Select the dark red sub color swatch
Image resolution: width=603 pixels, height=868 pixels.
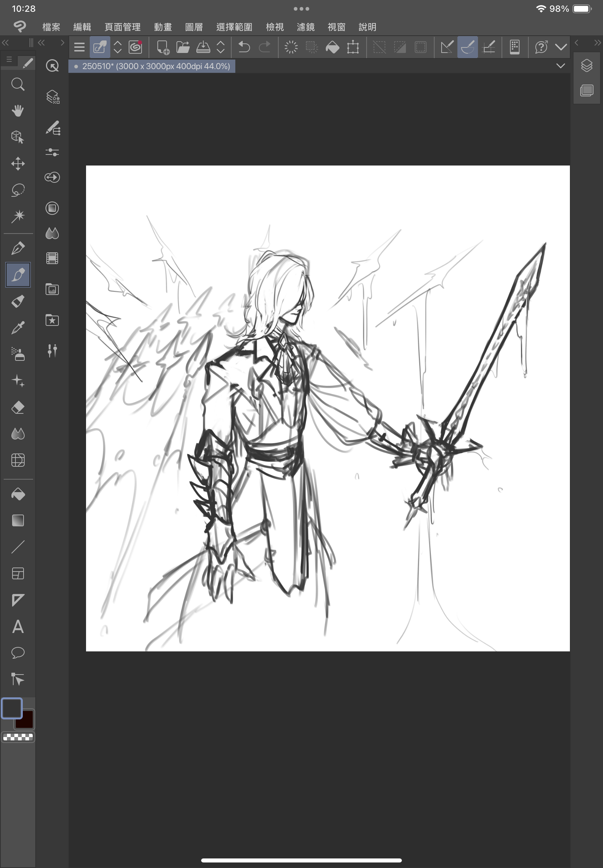25,720
